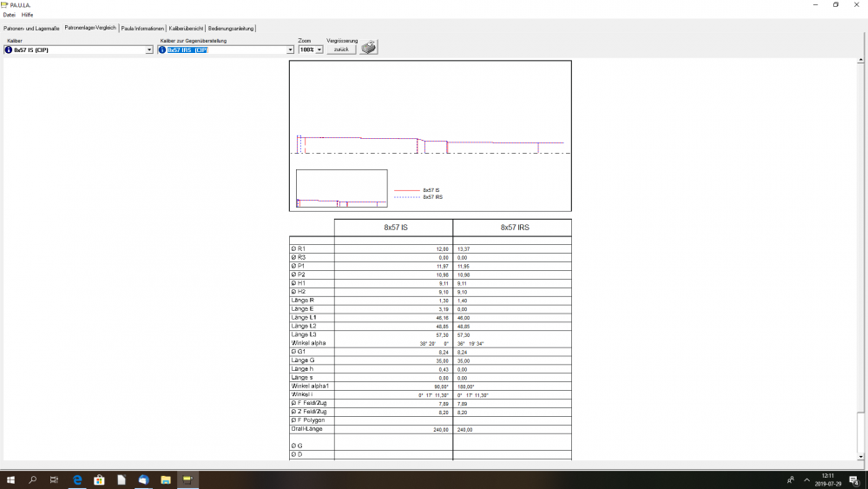
Task: Click the vertical scrollbar on the right
Action: pos(861,261)
